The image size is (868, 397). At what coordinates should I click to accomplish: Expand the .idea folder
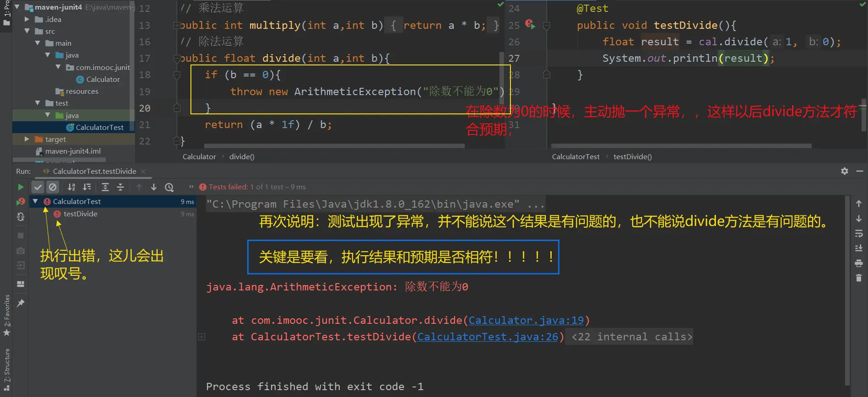tap(27, 19)
